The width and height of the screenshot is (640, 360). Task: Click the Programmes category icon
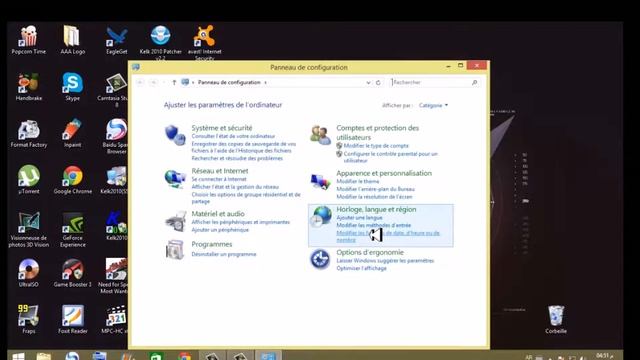pos(175,249)
